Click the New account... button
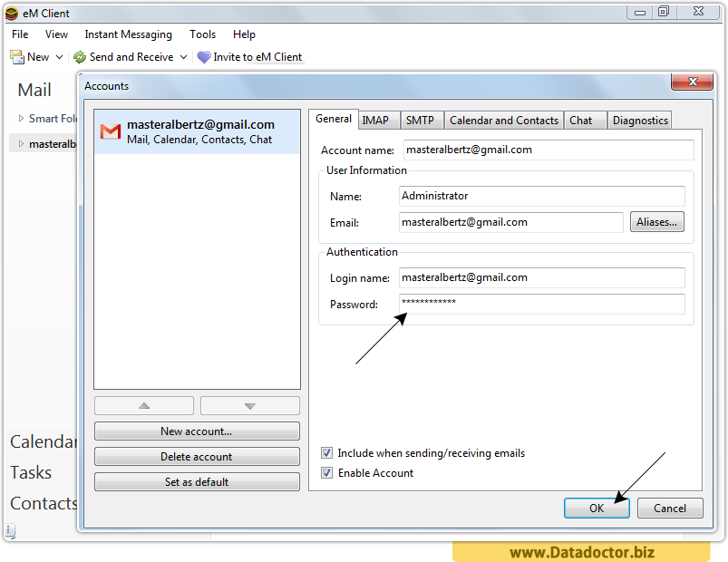Image resolution: width=728 pixels, height=562 pixels. point(197,431)
